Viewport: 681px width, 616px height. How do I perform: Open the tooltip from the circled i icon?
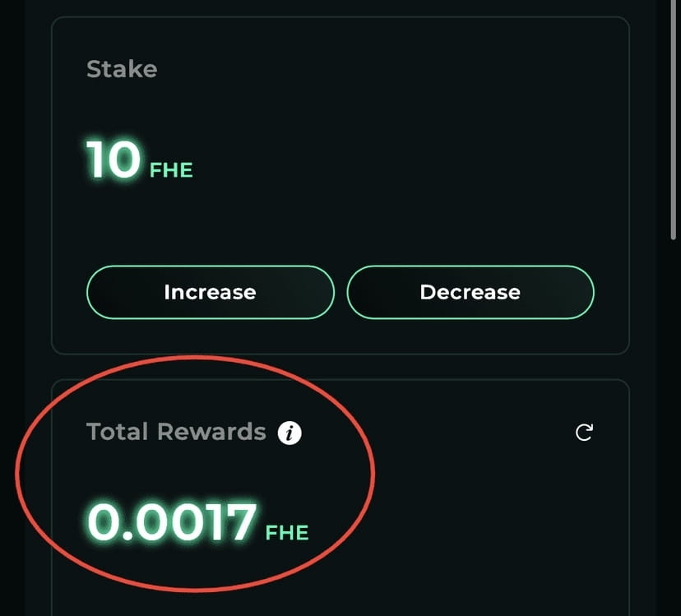(290, 433)
